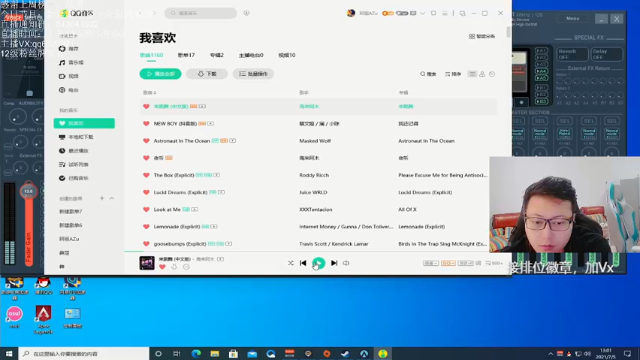Open Menu in the Voicemeeter window
Image resolution: width=640 pixels, height=360 pixels.
[573, 18]
